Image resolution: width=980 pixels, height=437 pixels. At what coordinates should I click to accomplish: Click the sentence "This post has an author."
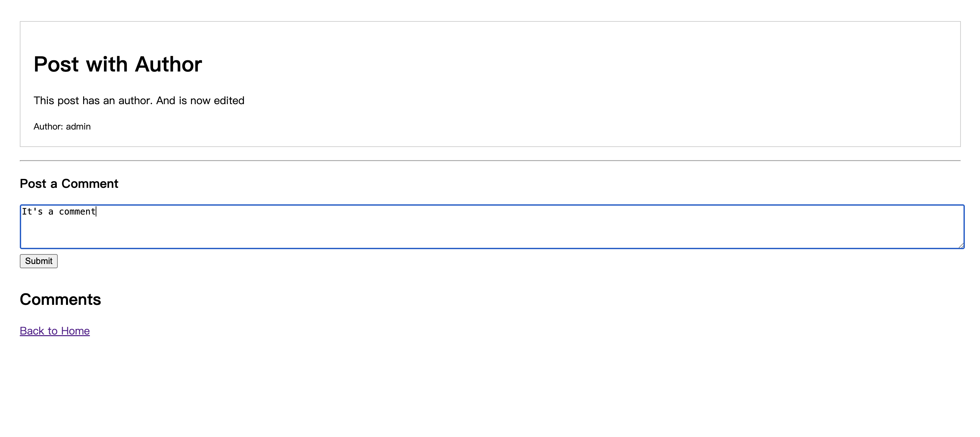point(93,101)
